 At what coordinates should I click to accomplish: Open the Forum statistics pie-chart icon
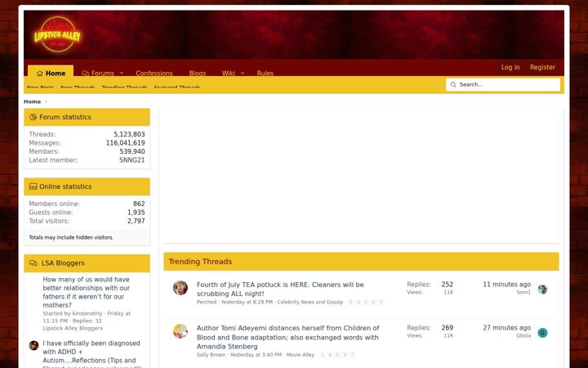pos(33,117)
